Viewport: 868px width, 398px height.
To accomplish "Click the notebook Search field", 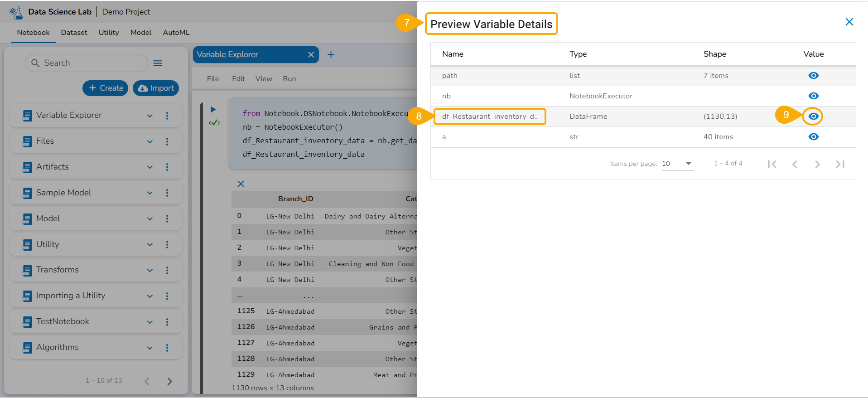I will coord(91,63).
